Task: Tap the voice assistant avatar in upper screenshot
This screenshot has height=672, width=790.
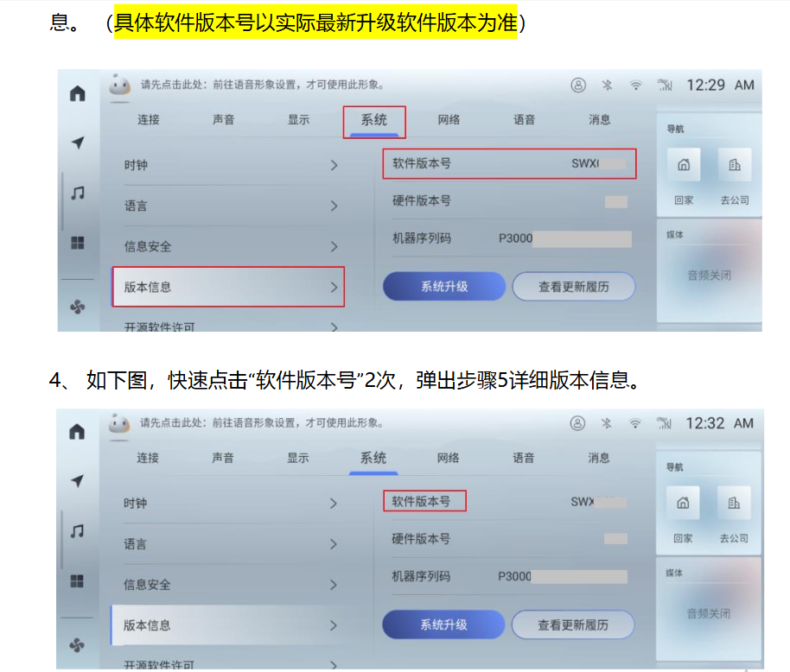Action: pyautogui.click(x=120, y=85)
